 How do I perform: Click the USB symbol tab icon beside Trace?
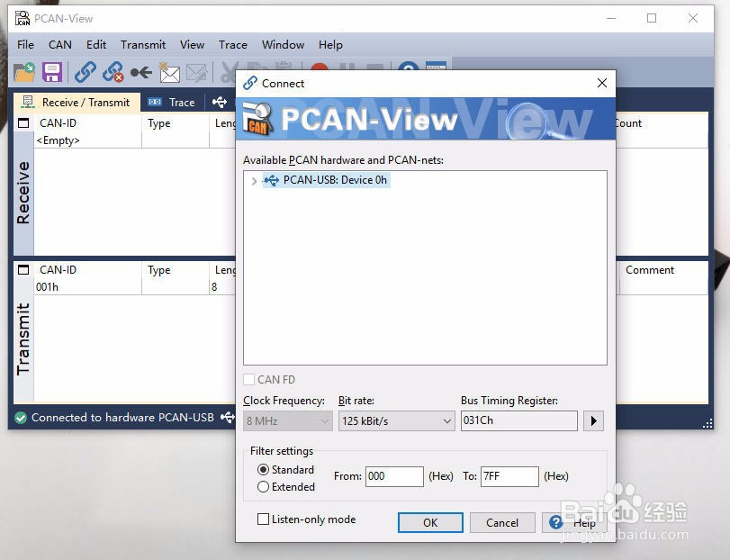click(x=220, y=102)
